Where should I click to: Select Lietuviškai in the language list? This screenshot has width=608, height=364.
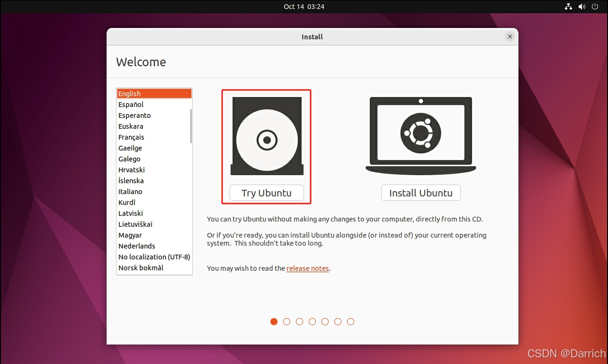(154, 224)
